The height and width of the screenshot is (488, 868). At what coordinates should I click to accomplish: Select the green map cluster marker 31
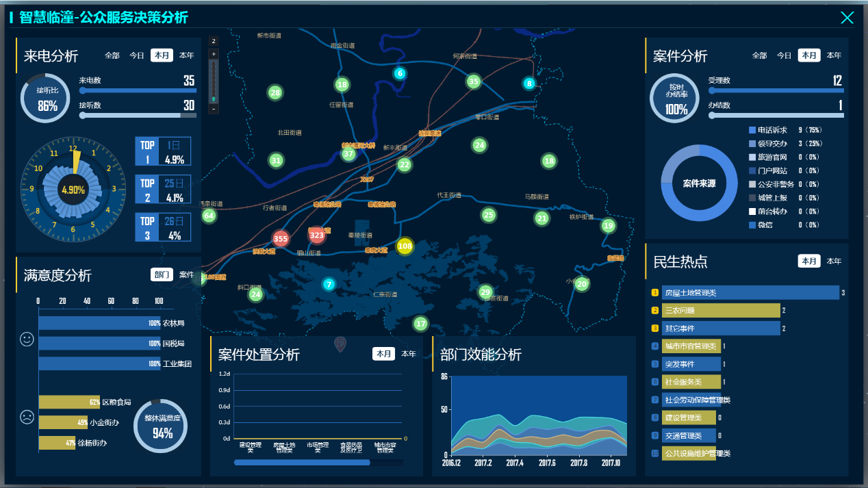276,160
